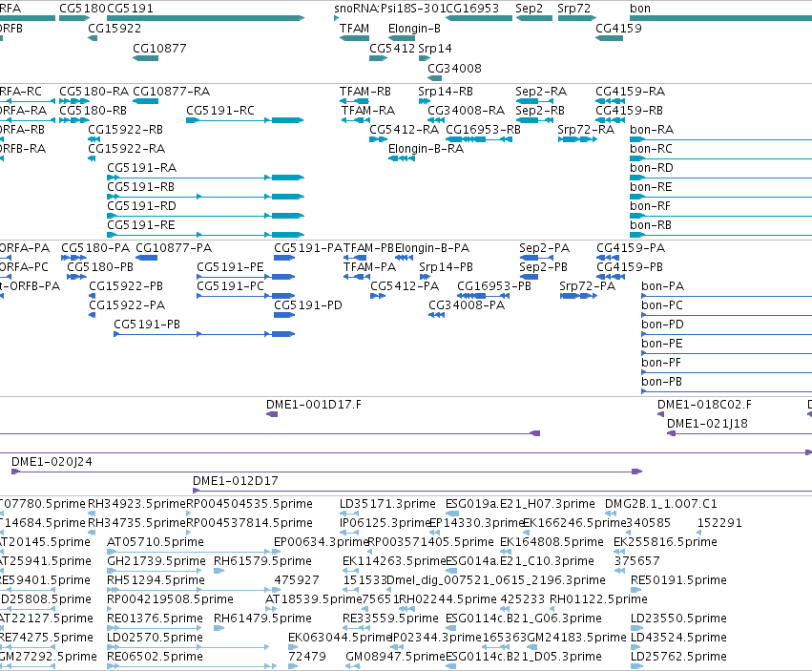Open the CG15922-RB transcript label
812x671 pixels.
pos(125,130)
